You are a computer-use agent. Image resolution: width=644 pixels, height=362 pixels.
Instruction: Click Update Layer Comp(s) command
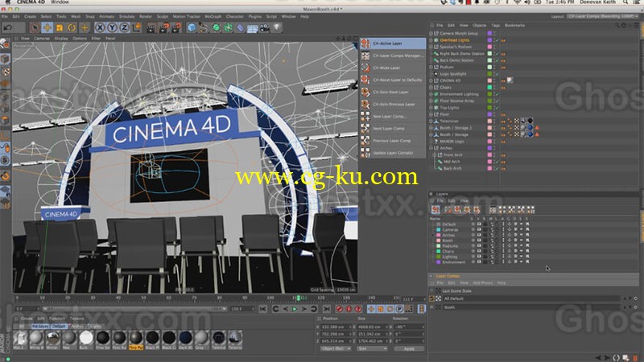(x=393, y=153)
